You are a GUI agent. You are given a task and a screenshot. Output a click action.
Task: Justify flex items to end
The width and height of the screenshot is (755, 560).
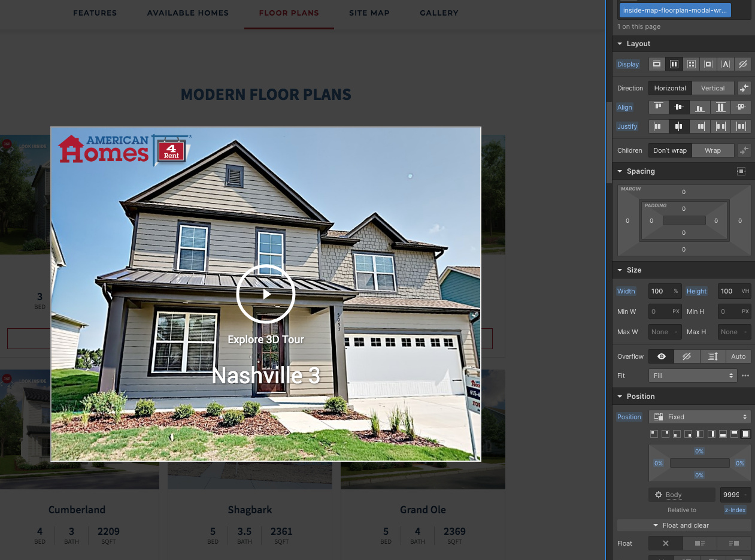[x=700, y=126]
